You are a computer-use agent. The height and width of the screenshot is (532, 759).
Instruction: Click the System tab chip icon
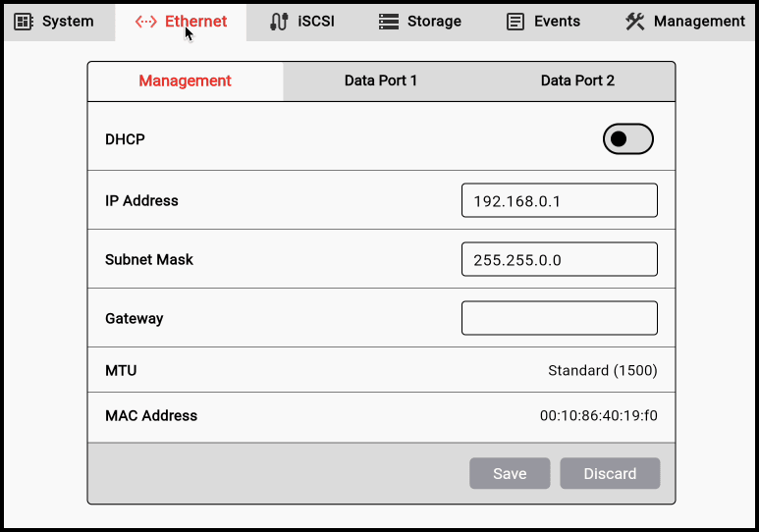tap(24, 21)
